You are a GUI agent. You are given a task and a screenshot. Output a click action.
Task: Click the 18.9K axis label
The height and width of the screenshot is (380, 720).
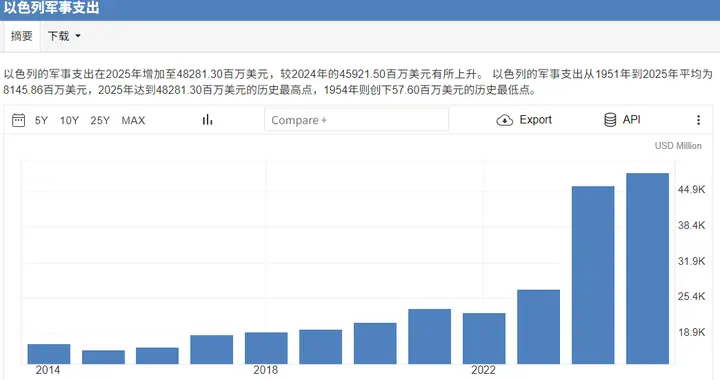692,332
